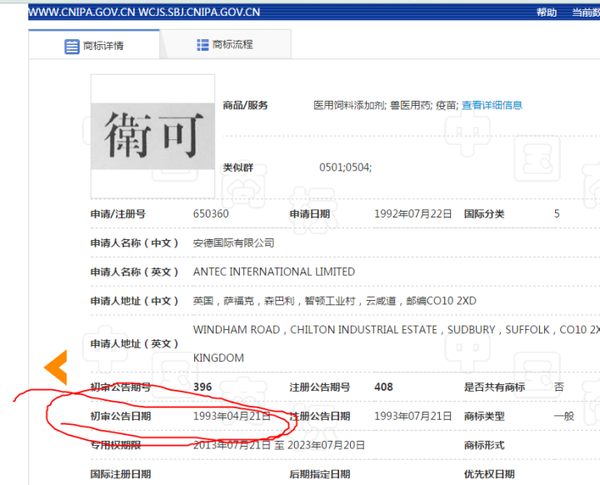Select the date 1993年04月21日
The height and width of the screenshot is (485, 600).
pyautogui.click(x=232, y=416)
